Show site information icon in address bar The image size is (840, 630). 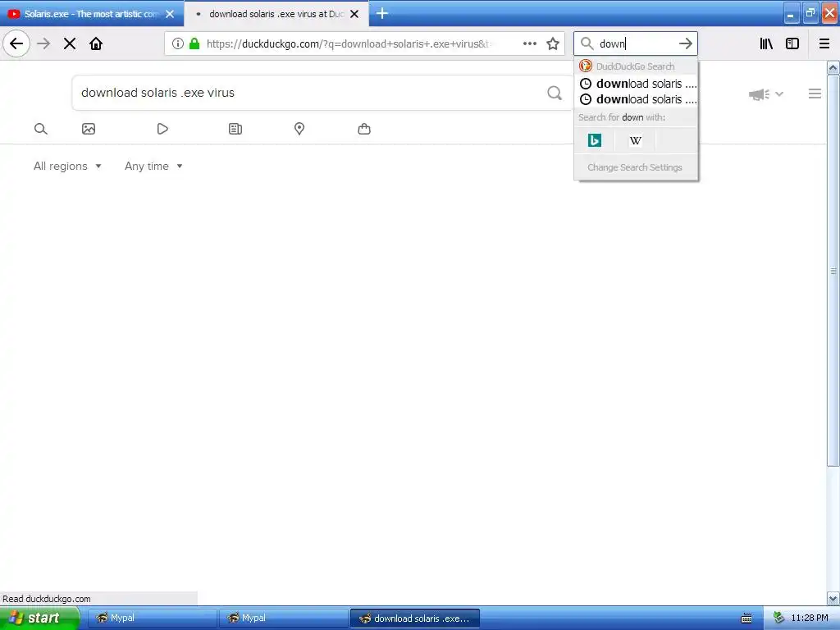pos(178,43)
